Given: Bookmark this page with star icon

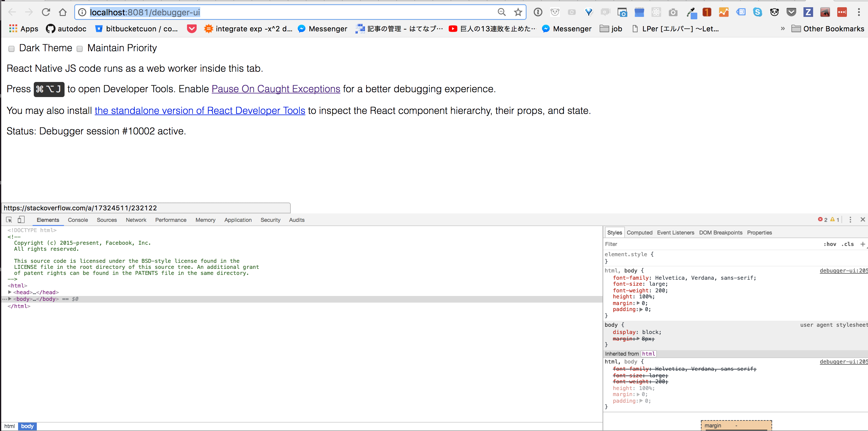Looking at the screenshot, I should (518, 12).
